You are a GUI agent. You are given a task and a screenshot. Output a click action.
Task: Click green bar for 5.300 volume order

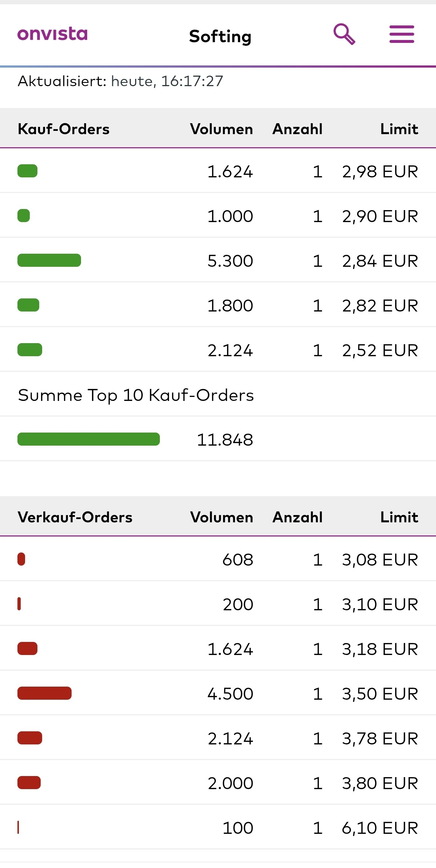pyautogui.click(x=49, y=260)
